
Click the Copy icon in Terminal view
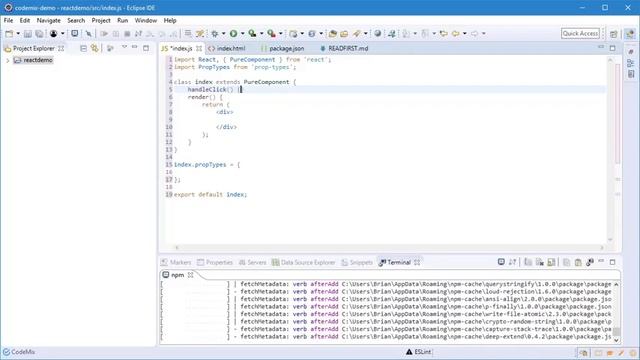point(567,262)
